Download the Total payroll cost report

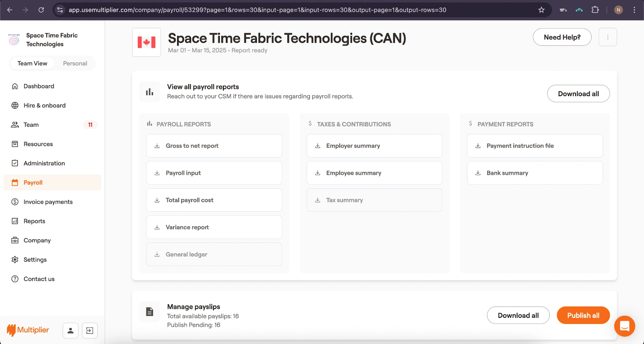click(214, 200)
